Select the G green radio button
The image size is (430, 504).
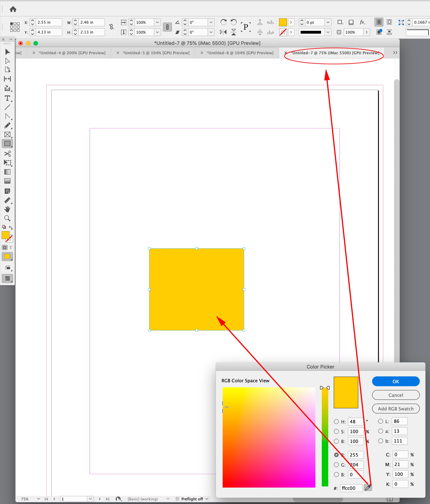pyautogui.click(x=336, y=465)
